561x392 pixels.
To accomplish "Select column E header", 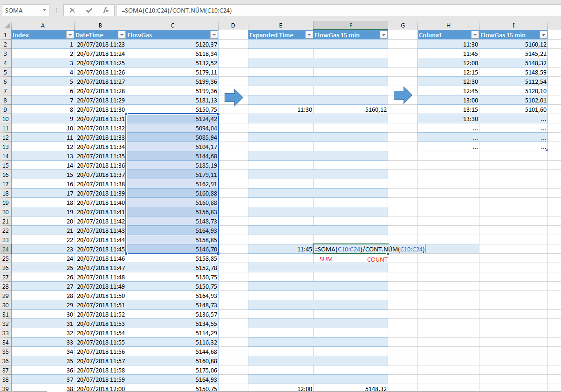I will (x=280, y=25).
